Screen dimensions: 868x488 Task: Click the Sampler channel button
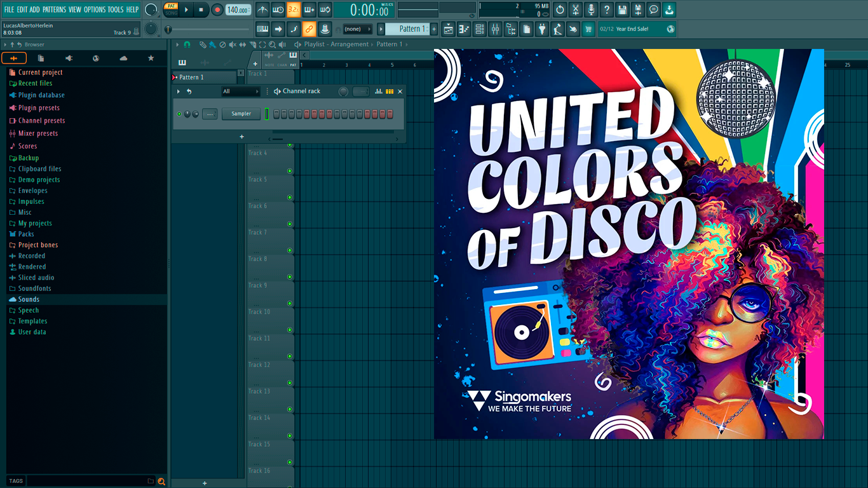click(241, 114)
